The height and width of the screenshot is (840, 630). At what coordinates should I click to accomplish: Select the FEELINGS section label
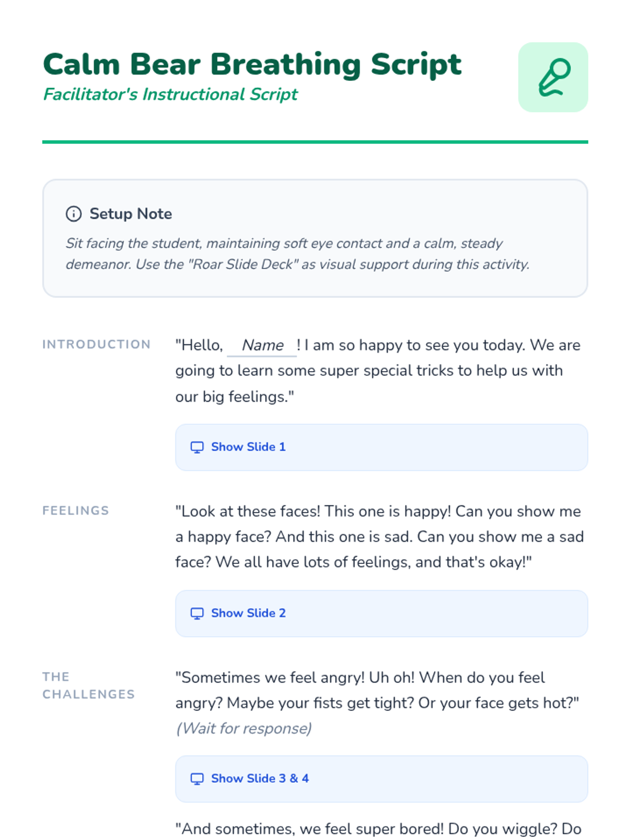[76, 511]
